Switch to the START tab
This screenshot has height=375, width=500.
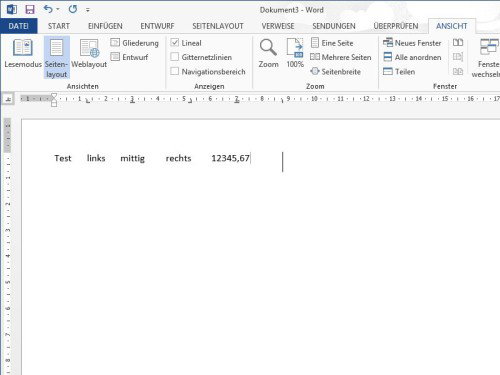(x=59, y=26)
